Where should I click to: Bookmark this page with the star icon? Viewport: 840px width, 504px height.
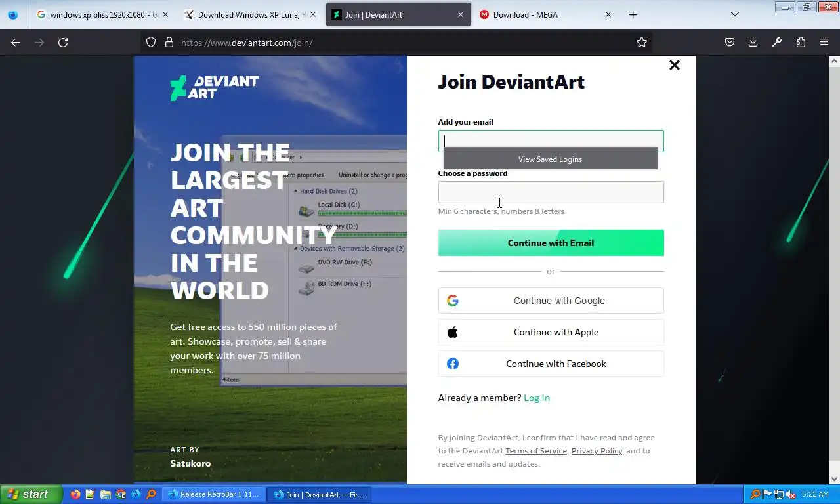point(642,42)
